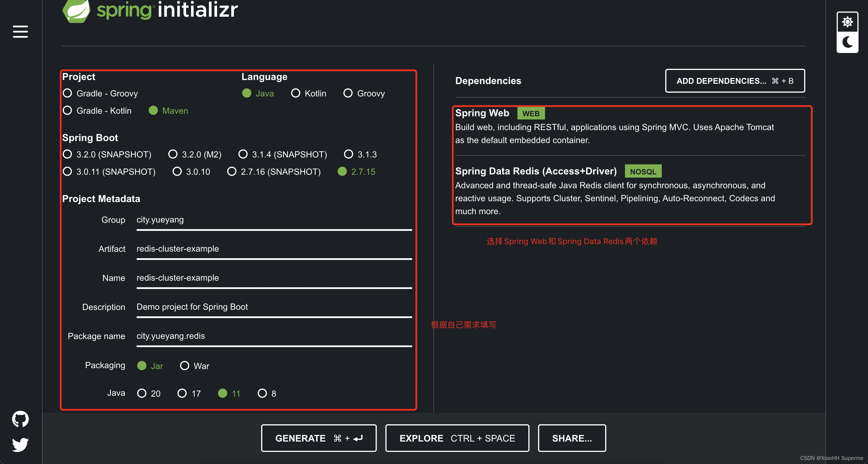The height and width of the screenshot is (464, 868).
Task: Open the hamburger navigation menu
Action: click(20, 32)
